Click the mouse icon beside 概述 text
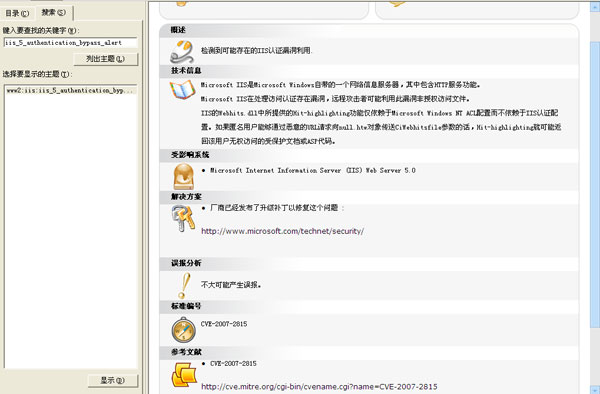Image resolution: width=600 pixels, height=394 pixels. 182,52
